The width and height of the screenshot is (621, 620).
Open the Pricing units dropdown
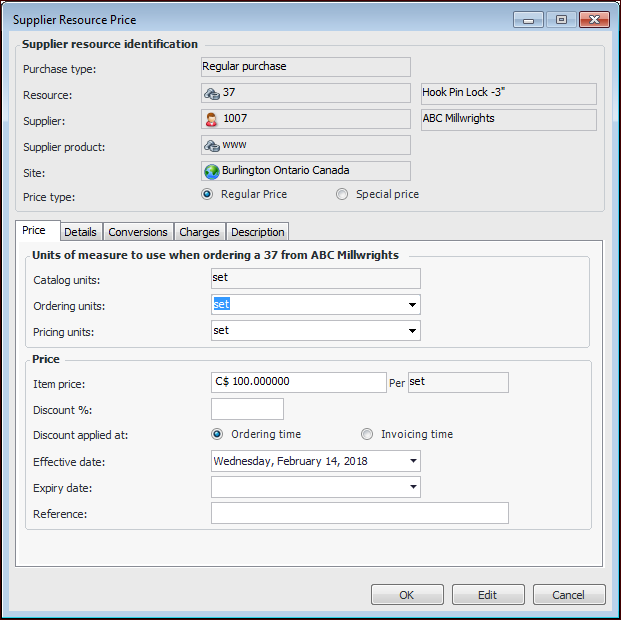[412, 331]
